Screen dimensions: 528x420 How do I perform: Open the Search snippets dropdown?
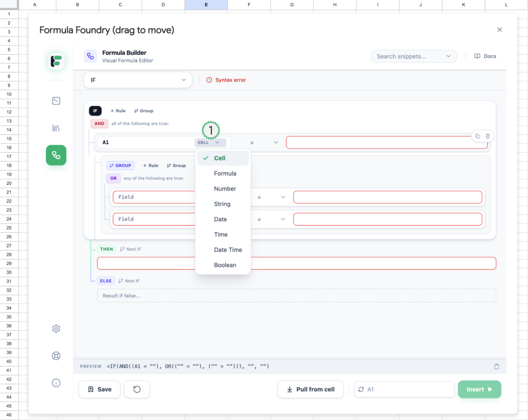(414, 56)
